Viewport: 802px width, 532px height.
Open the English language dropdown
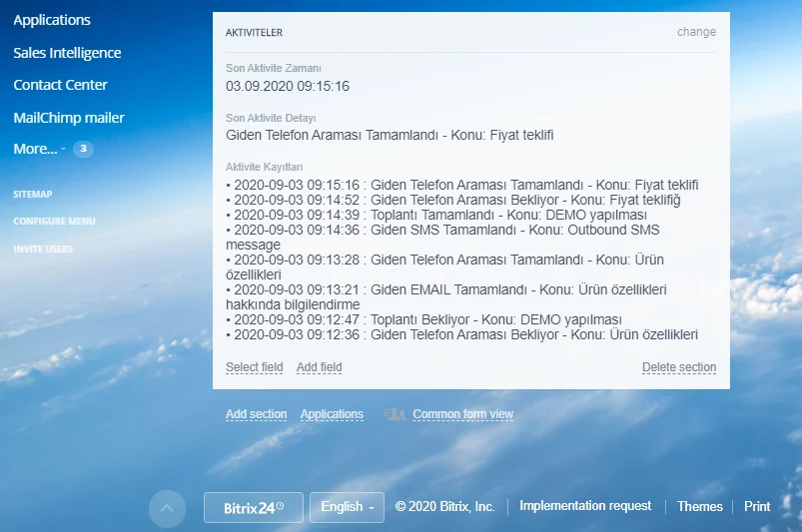click(347, 507)
